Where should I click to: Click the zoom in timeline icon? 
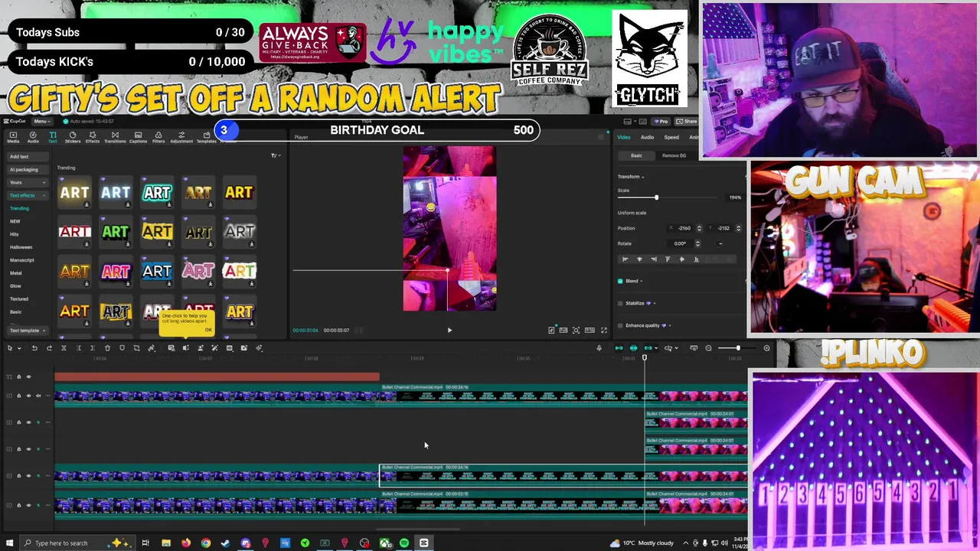point(766,348)
